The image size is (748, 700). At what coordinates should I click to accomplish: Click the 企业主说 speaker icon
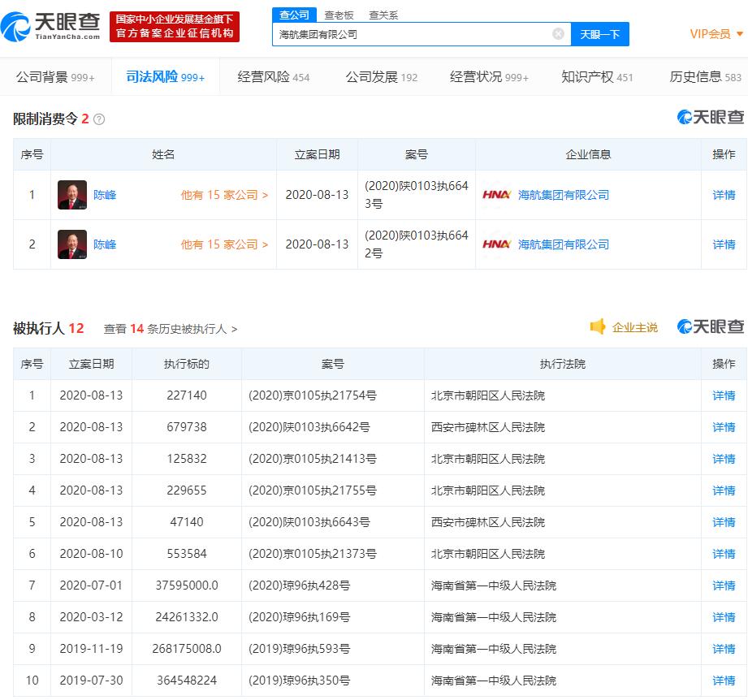pyautogui.click(x=598, y=327)
